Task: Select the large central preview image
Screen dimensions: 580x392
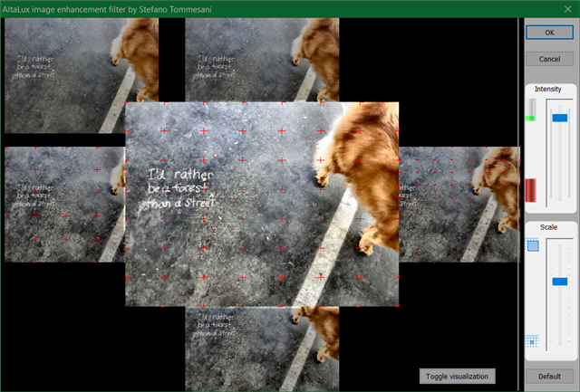Action: pos(262,205)
